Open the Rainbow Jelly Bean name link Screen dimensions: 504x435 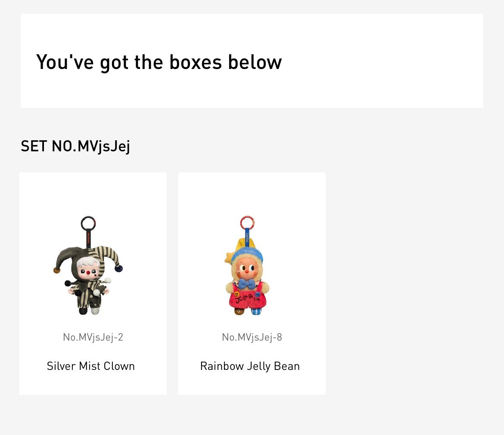click(250, 366)
